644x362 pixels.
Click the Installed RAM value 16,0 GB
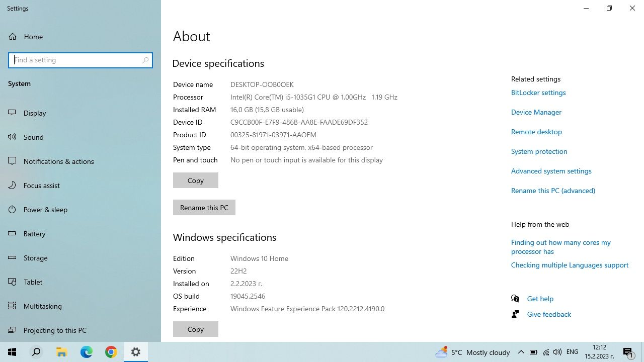[267, 110]
